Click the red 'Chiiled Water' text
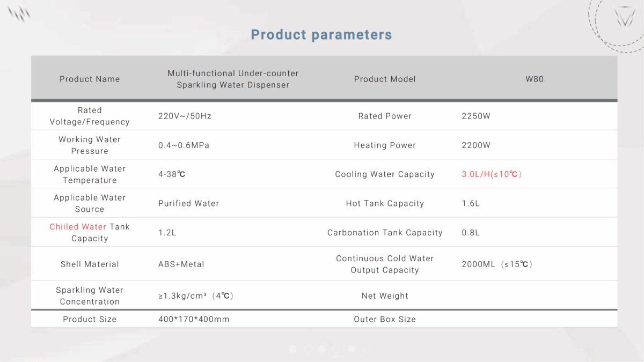644x362 pixels. click(78, 227)
